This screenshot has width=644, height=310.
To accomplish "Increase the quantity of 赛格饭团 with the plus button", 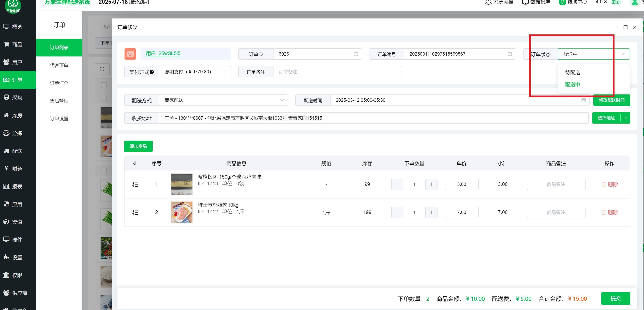I will pos(431,184).
